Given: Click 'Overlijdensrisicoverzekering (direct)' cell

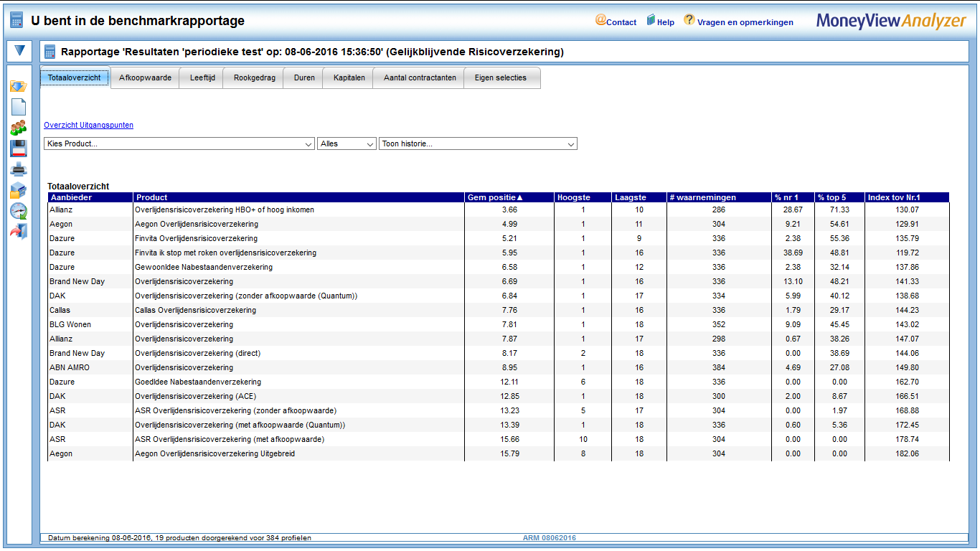Looking at the screenshot, I should pos(299,353).
